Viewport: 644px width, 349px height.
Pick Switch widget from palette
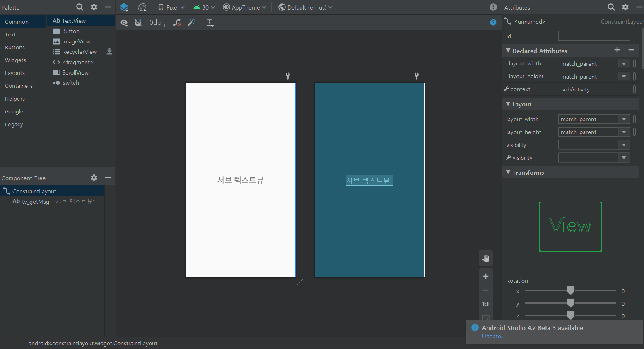[x=81, y=83]
